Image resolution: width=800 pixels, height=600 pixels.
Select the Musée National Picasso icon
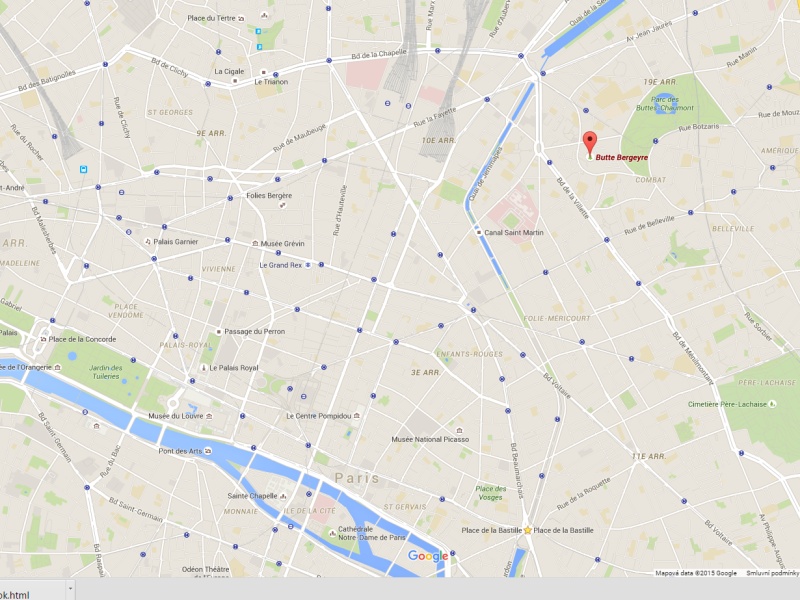(x=460, y=431)
